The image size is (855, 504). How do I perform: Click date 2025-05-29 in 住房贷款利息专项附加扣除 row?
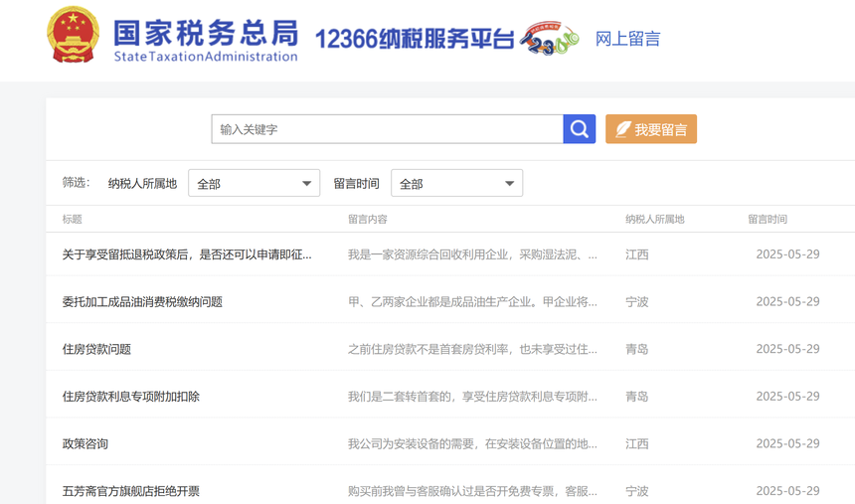point(788,397)
